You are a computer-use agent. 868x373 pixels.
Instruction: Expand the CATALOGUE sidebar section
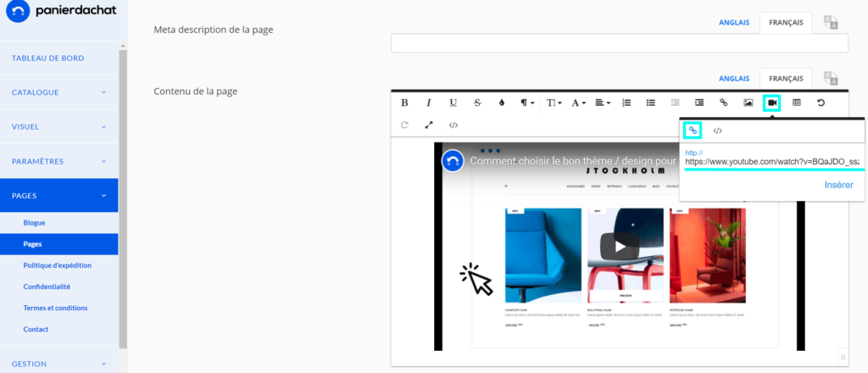point(58,92)
